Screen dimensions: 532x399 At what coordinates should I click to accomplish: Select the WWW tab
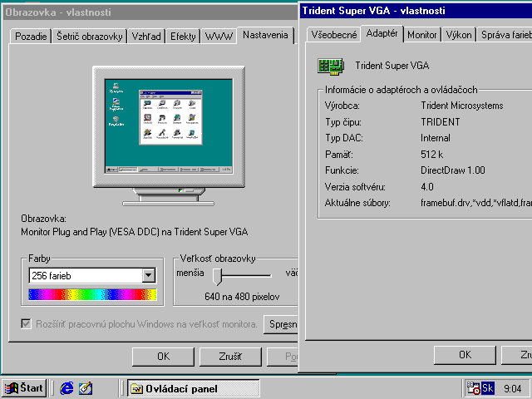[219, 37]
